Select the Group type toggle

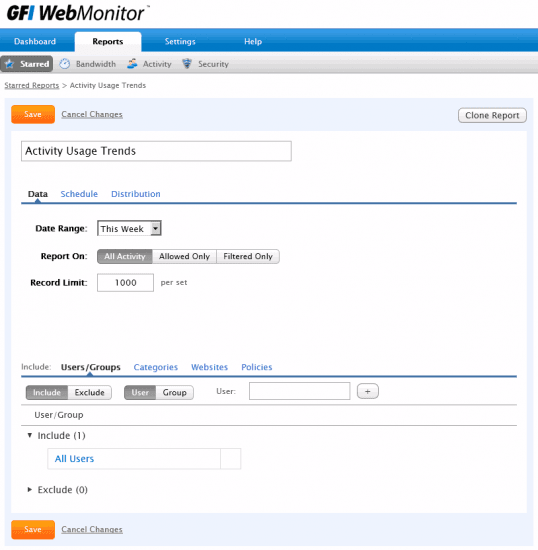(174, 393)
